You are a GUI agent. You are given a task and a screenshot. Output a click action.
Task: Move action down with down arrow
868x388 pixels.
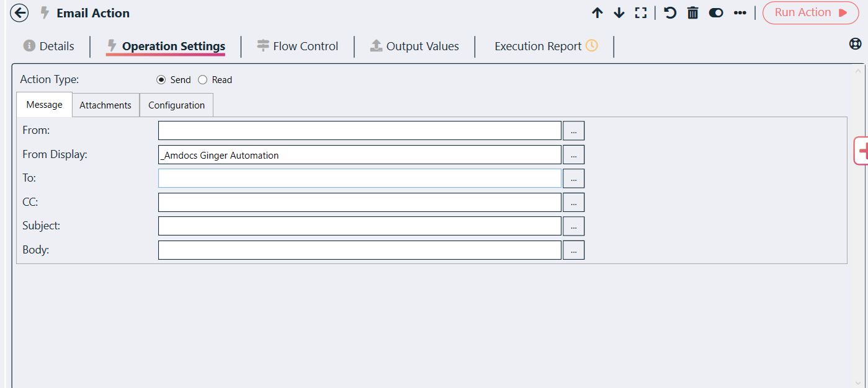click(x=619, y=13)
